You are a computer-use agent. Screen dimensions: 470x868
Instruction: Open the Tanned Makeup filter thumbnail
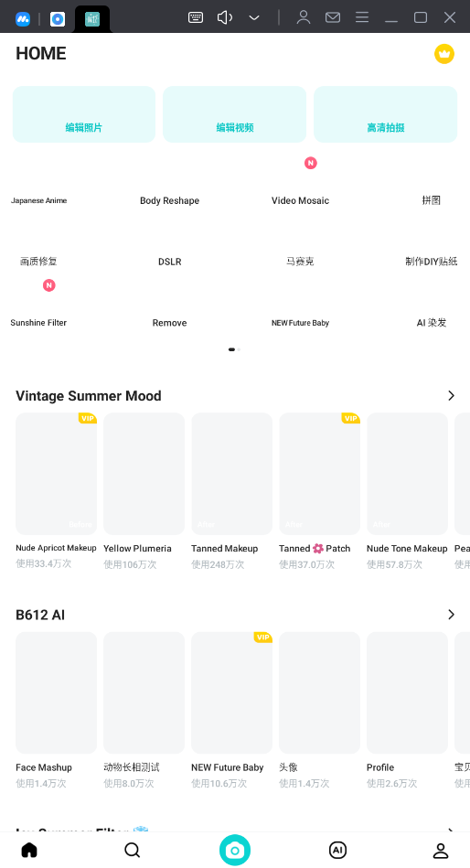tap(232, 474)
